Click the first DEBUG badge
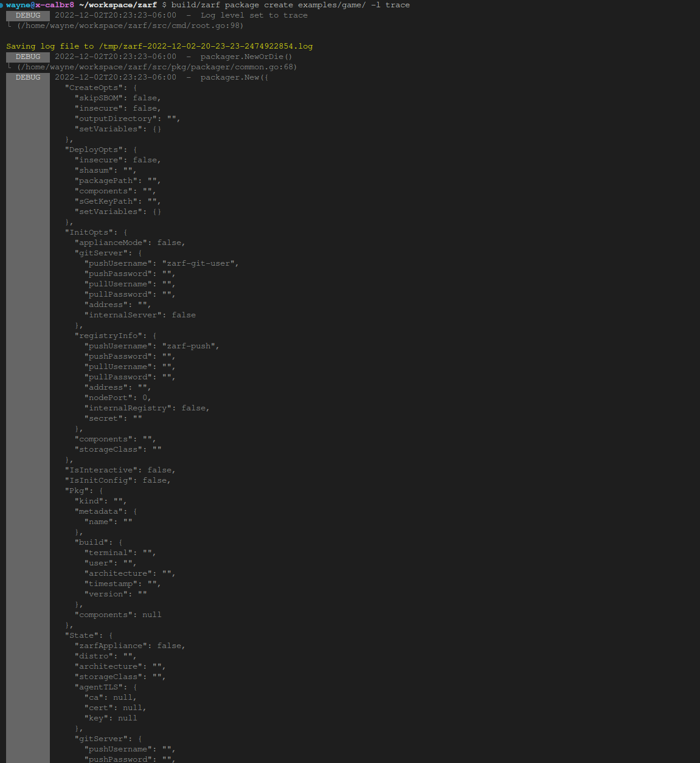Image resolution: width=700 pixels, height=763 pixels. (27, 15)
